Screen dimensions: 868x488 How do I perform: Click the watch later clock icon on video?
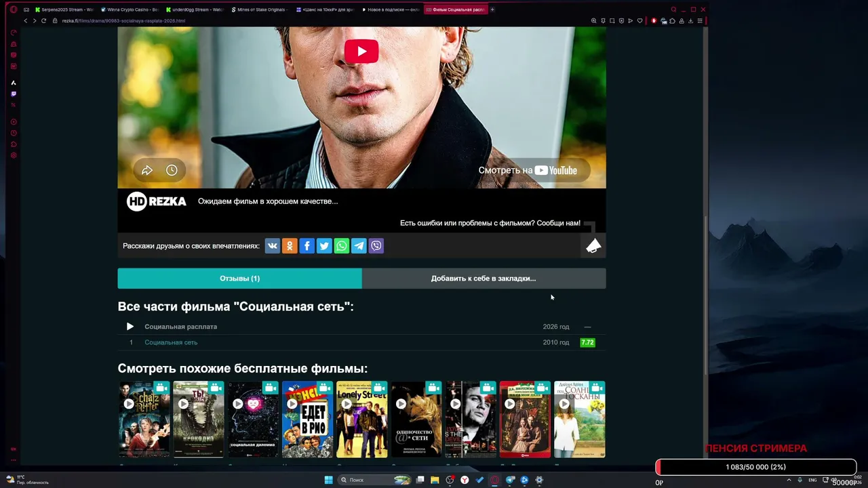(172, 170)
